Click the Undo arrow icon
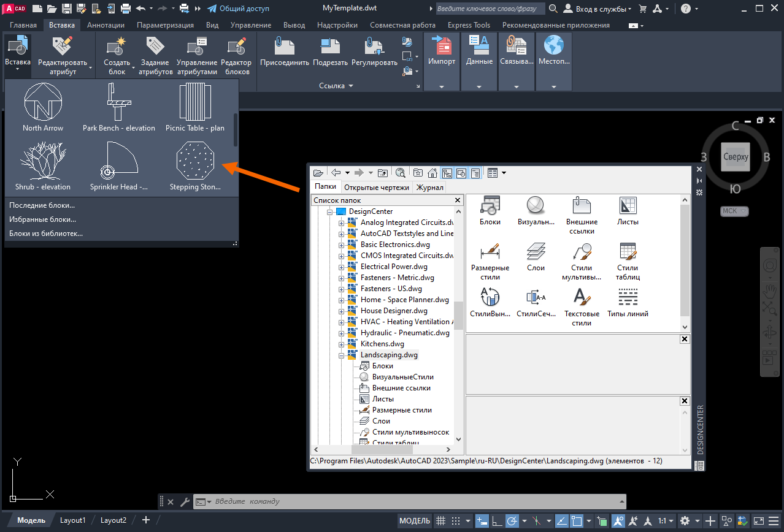 click(x=140, y=9)
